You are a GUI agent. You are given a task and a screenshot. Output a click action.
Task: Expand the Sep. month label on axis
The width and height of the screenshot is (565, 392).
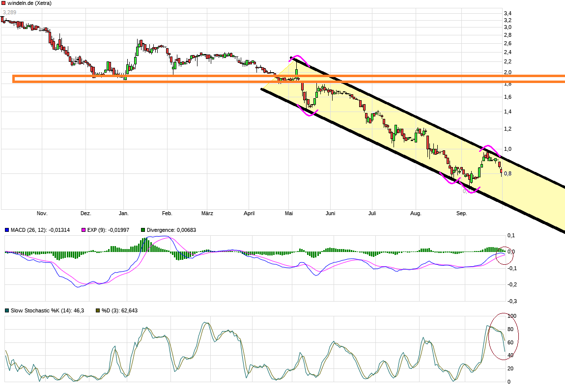[462, 213]
